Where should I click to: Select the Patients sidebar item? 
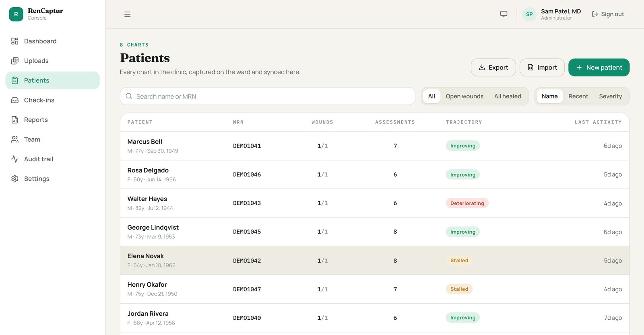coord(52,80)
